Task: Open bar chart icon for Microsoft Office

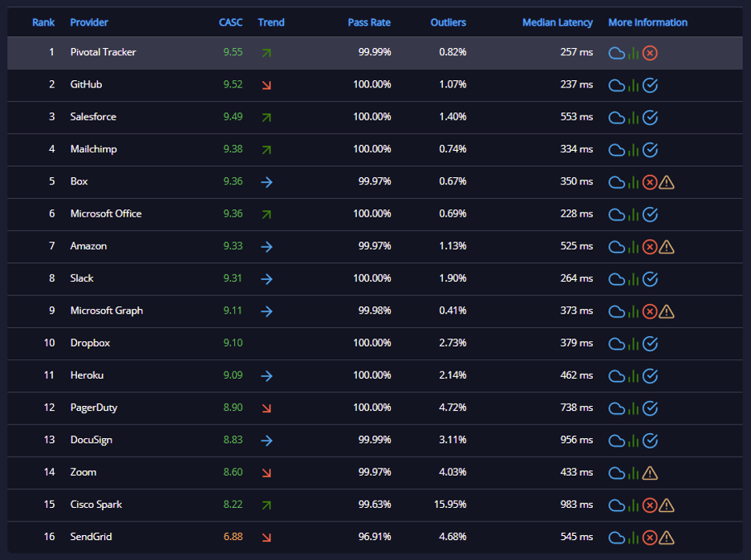Action: point(633,214)
